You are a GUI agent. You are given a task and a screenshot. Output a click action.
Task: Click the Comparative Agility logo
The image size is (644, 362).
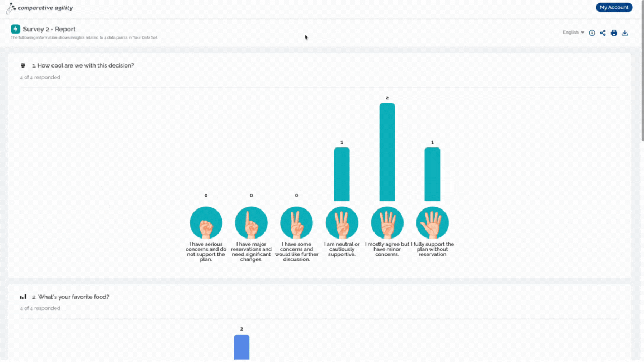[x=40, y=8]
